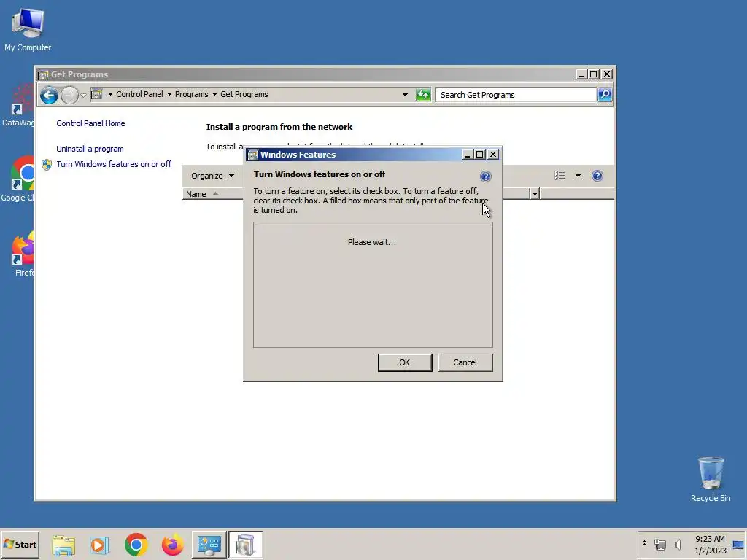Open Control Panel Home link
This screenshot has height=560, width=747.
(90, 123)
